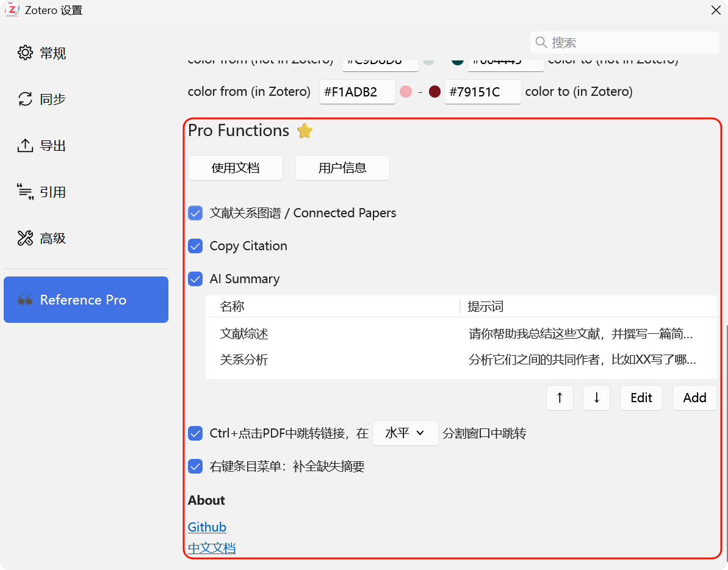
Task: Open the 水平 split direction dropdown
Action: pyautogui.click(x=405, y=433)
